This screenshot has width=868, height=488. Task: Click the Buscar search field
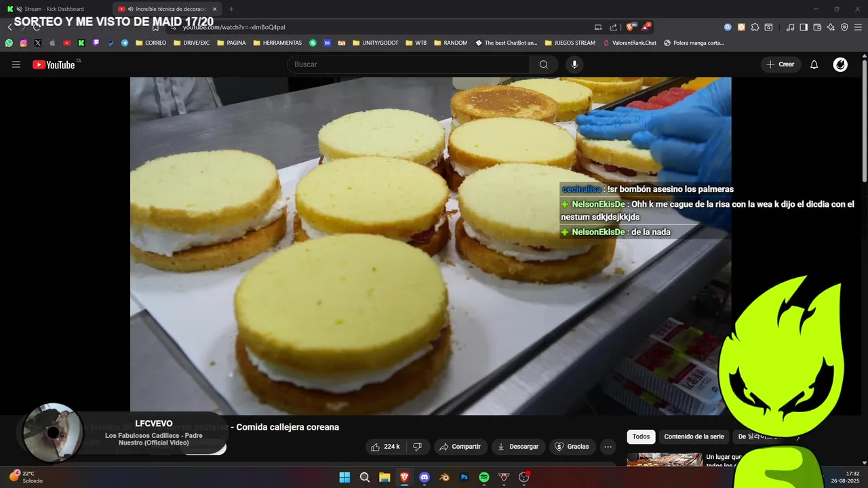[x=408, y=64]
